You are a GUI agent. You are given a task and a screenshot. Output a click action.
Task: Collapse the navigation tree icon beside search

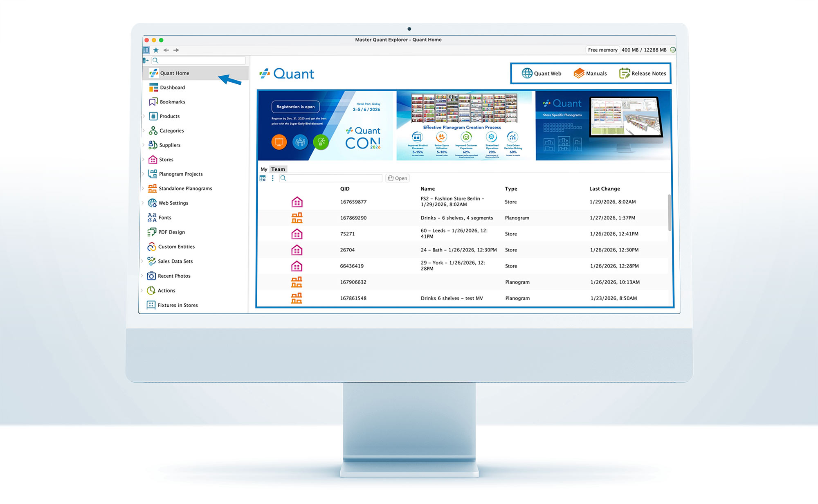coord(146,60)
